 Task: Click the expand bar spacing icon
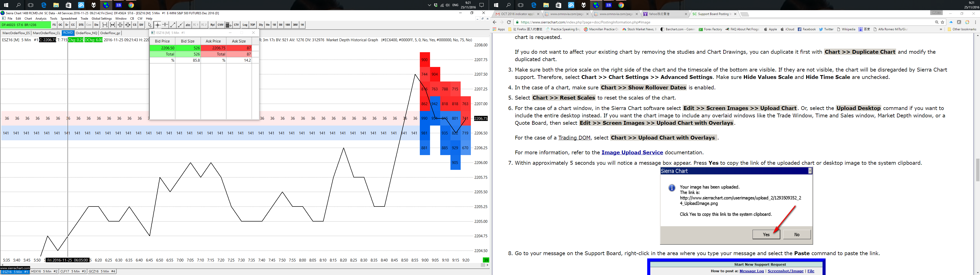pos(105,25)
